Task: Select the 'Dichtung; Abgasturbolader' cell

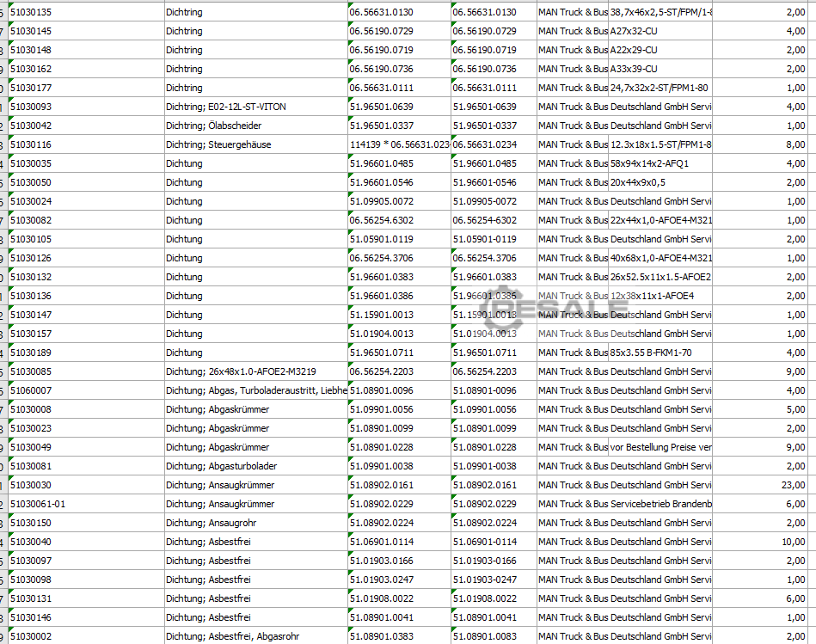Action: 255,466
